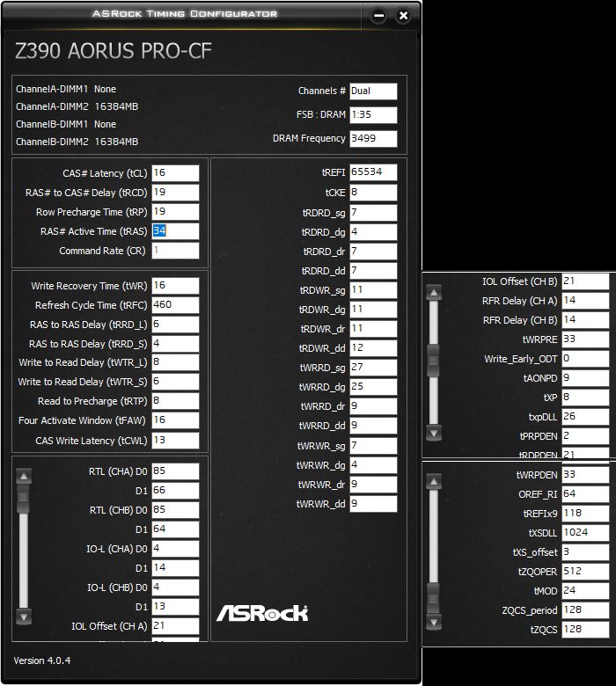616x686 pixels.
Task: Click the RTL panel scrollbar thumb
Action: point(24,499)
